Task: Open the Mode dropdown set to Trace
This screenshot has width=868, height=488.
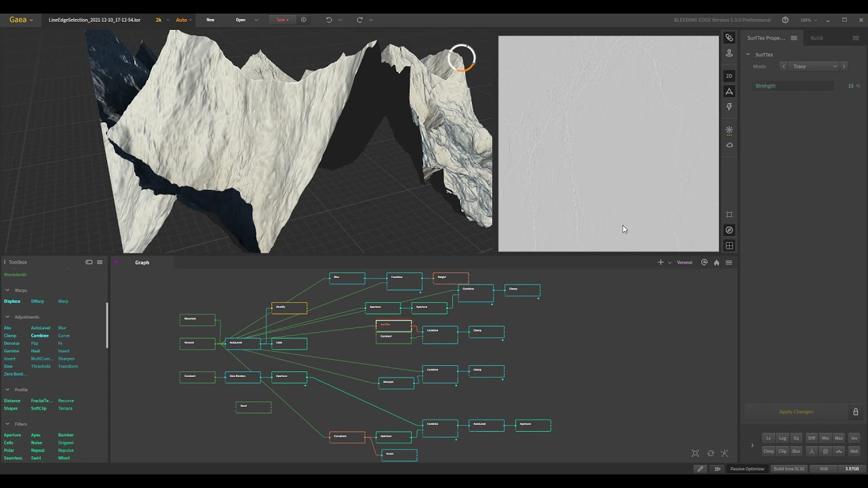Action: 814,66
